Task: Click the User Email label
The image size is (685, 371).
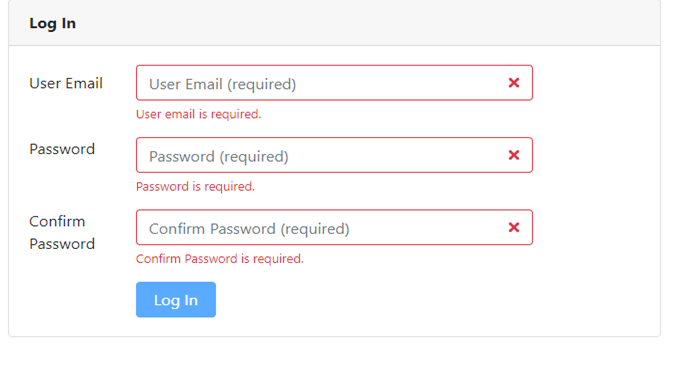Action: [x=66, y=83]
